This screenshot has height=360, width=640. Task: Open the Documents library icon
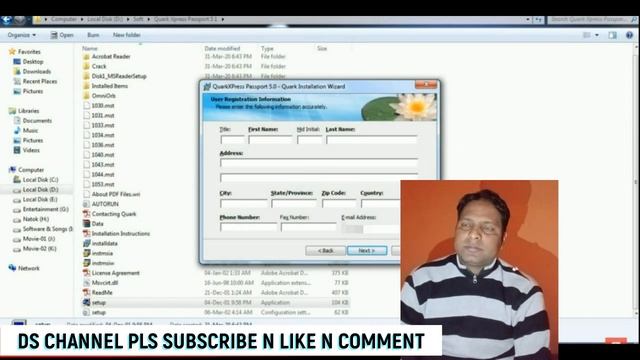17,120
